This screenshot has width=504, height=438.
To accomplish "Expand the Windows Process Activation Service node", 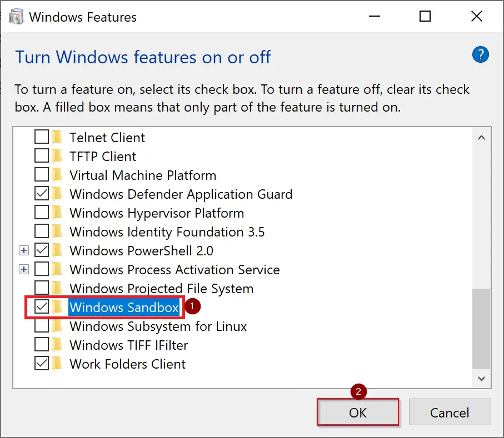I will coord(24,269).
